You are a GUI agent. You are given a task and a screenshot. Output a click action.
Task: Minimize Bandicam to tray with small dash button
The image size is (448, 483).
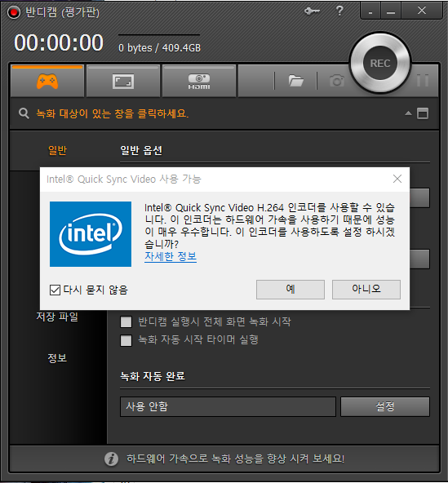coord(370,11)
